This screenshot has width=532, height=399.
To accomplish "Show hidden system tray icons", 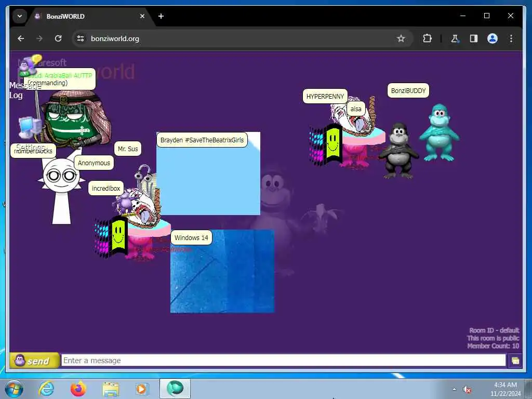I will 454,390.
